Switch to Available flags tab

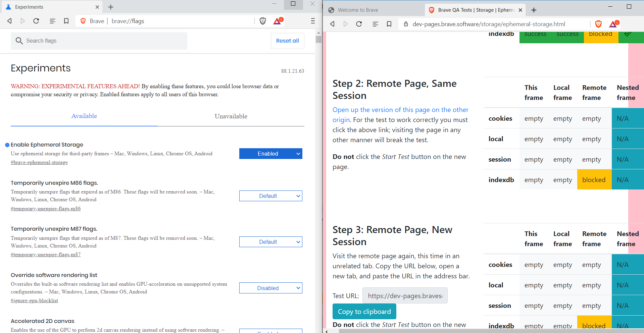click(x=84, y=116)
